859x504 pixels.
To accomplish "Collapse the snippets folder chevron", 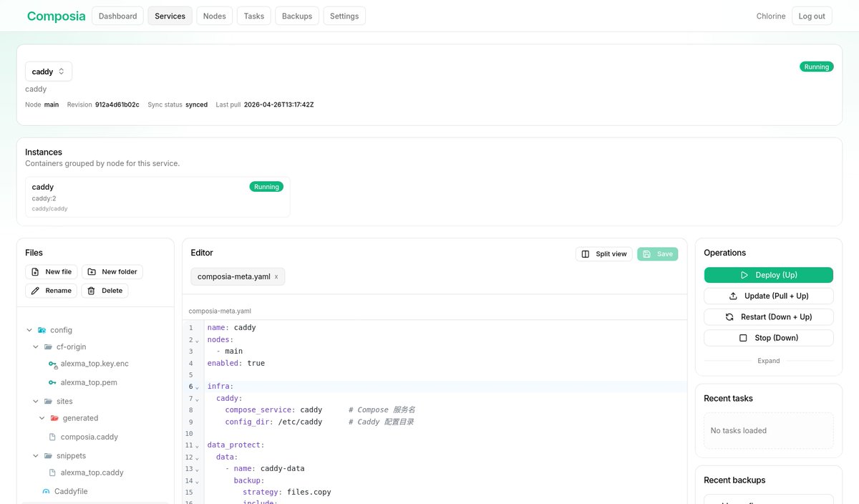I will 36,456.
